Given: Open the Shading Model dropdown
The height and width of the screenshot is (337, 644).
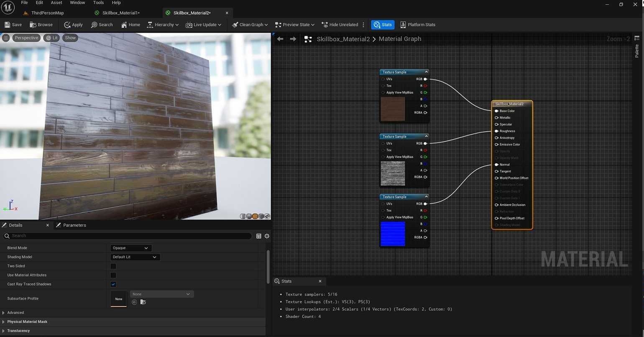Looking at the screenshot, I should coord(135,257).
